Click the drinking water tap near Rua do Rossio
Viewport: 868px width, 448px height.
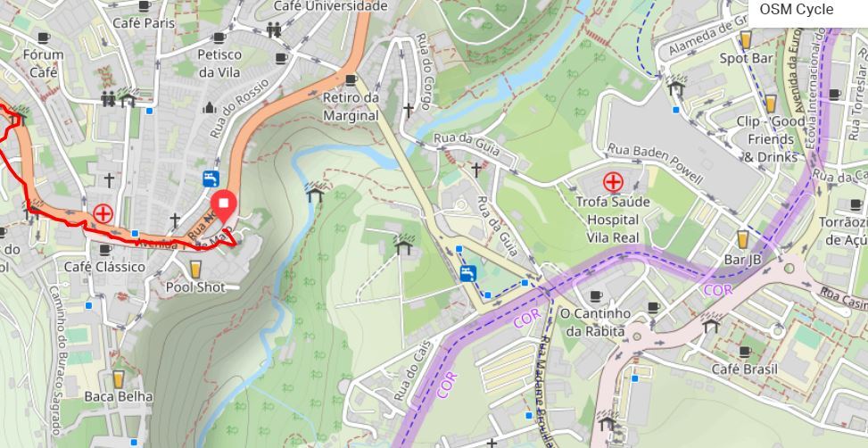click(x=211, y=178)
